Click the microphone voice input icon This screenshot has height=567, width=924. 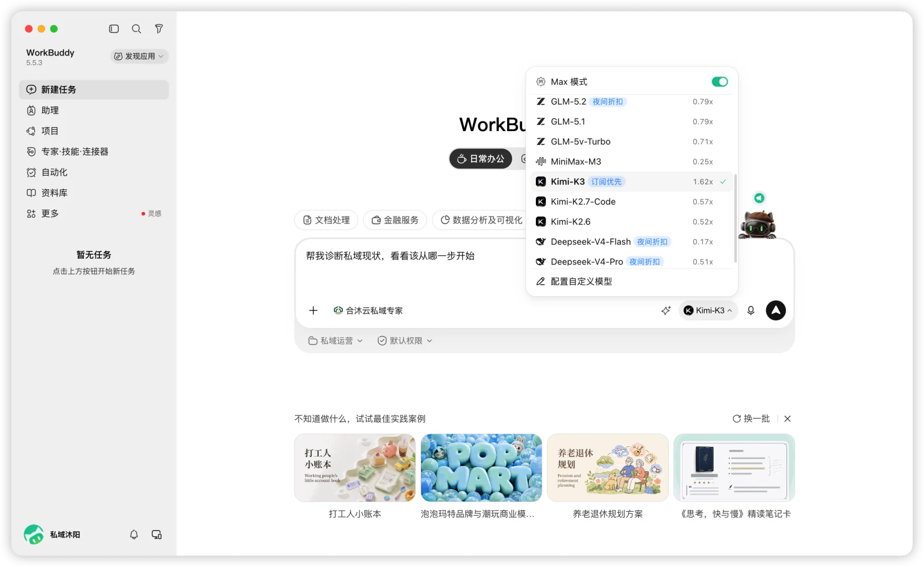[751, 311]
